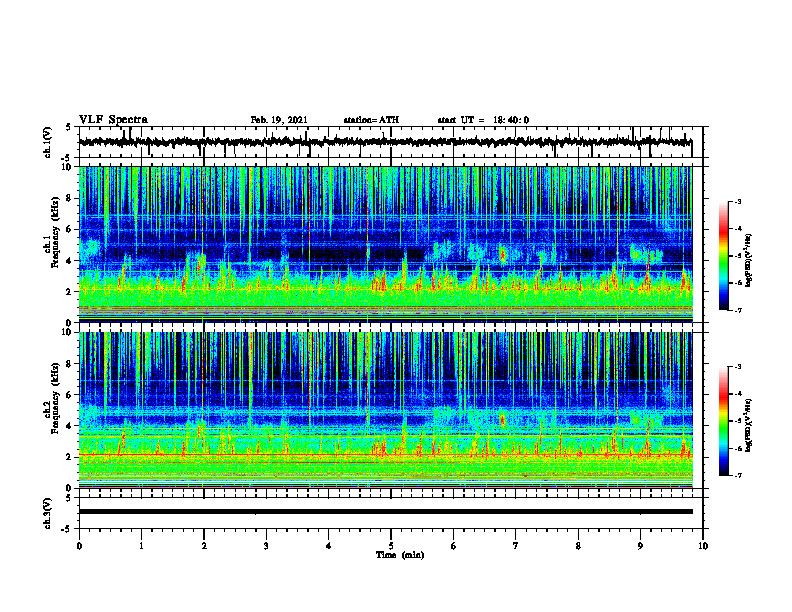The image size is (792, 612).
Task: Click the '5' tick on ch.1(V) axis
Action: coord(69,127)
